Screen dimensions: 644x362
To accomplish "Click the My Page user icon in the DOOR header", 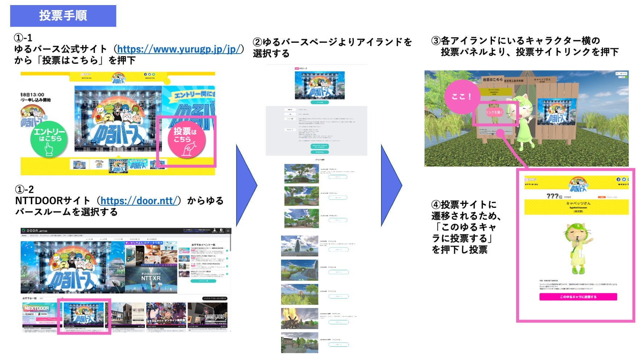I will [215, 230].
